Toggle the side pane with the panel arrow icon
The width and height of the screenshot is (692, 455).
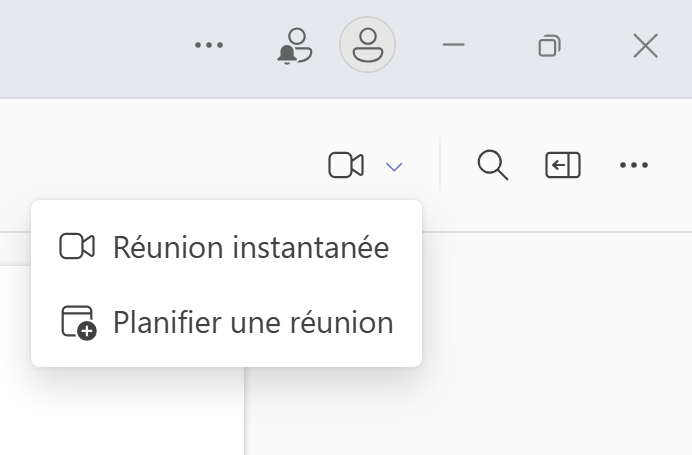tap(562, 165)
